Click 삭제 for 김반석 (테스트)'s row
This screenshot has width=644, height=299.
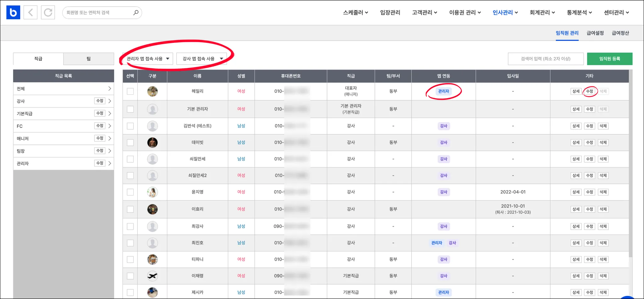tap(603, 126)
